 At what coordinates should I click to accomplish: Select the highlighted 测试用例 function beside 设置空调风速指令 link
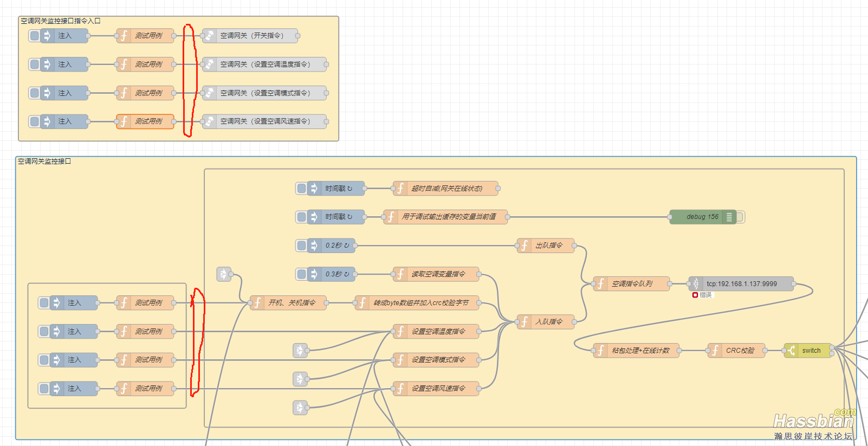(x=145, y=121)
